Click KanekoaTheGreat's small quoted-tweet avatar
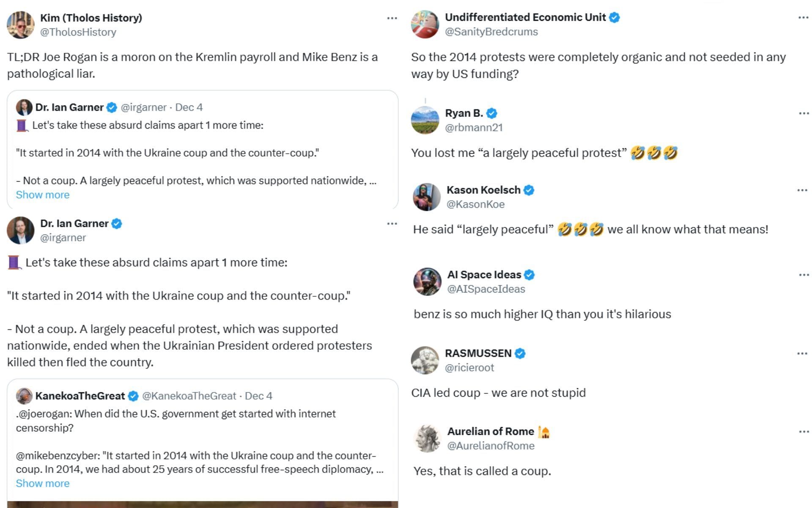 click(24, 396)
